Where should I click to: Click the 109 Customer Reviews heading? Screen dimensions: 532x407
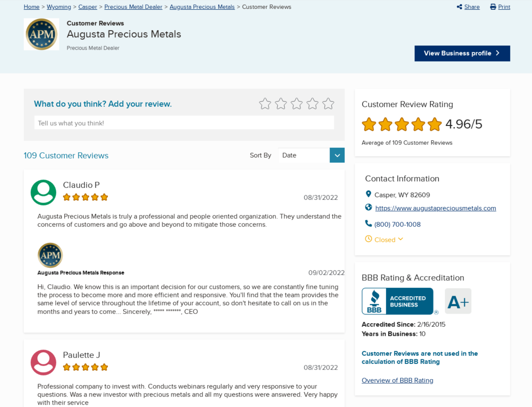pyautogui.click(x=66, y=155)
